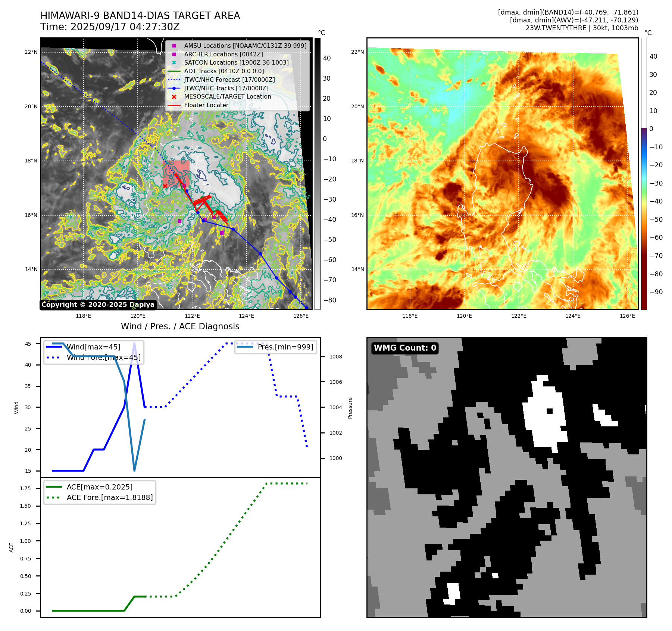Click the 'Copyright © 2020-2025 Dapiya' label
This screenshot has width=672, height=631.
[x=98, y=305]
